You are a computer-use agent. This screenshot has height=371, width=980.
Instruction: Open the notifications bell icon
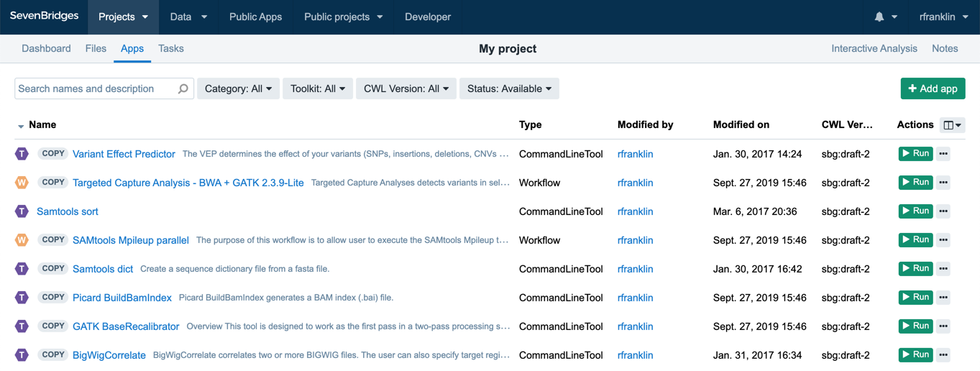[x=879, y=17]
